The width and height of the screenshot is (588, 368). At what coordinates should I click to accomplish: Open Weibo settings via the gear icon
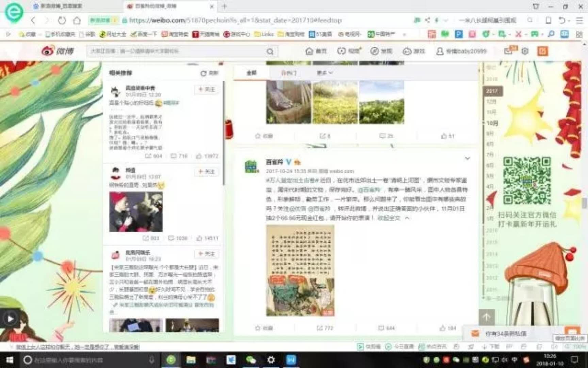click(x=525, y=51)
